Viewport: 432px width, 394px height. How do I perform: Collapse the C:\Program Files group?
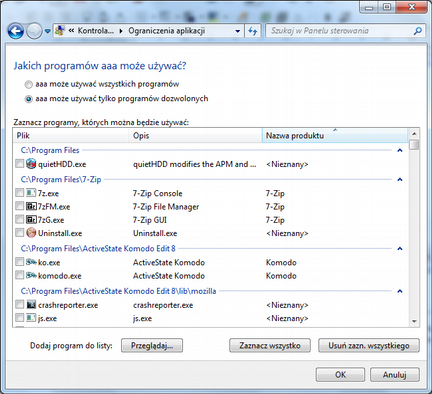400,150
